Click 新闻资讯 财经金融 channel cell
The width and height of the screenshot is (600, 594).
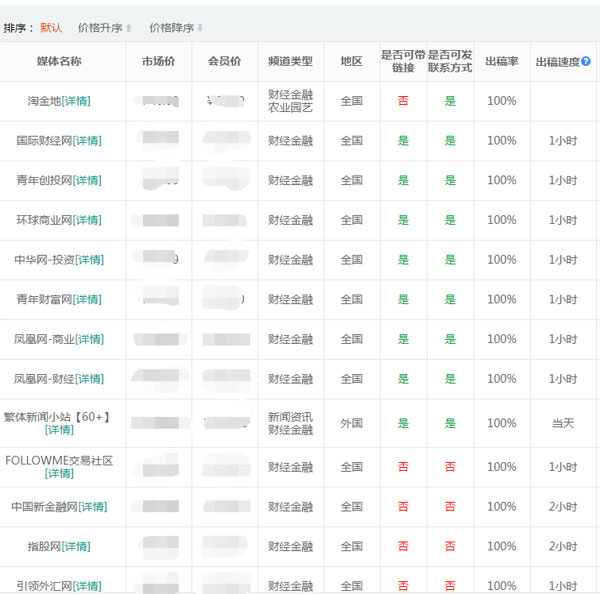point(290,423)
